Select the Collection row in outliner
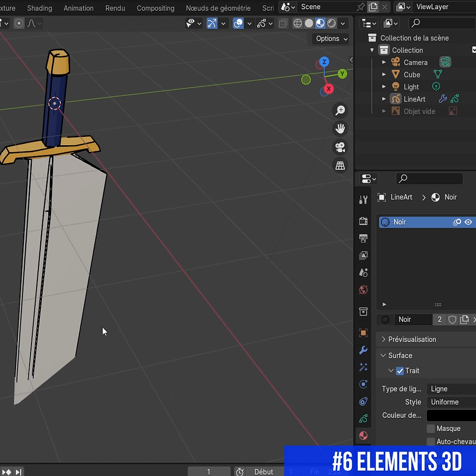The width and height of the screenshot is (476, 476). coord(407,50)
